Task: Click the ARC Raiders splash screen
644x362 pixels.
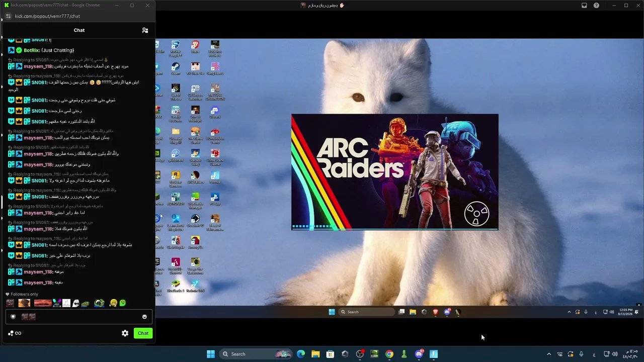Action: click(x=395, y=172)
